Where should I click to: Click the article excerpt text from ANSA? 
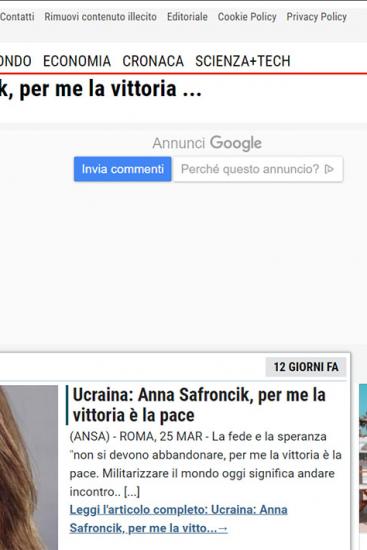205,464
